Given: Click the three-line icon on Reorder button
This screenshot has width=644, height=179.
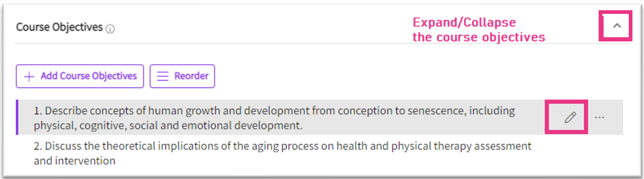Looking at the screenshot, I should pos(162,77).
